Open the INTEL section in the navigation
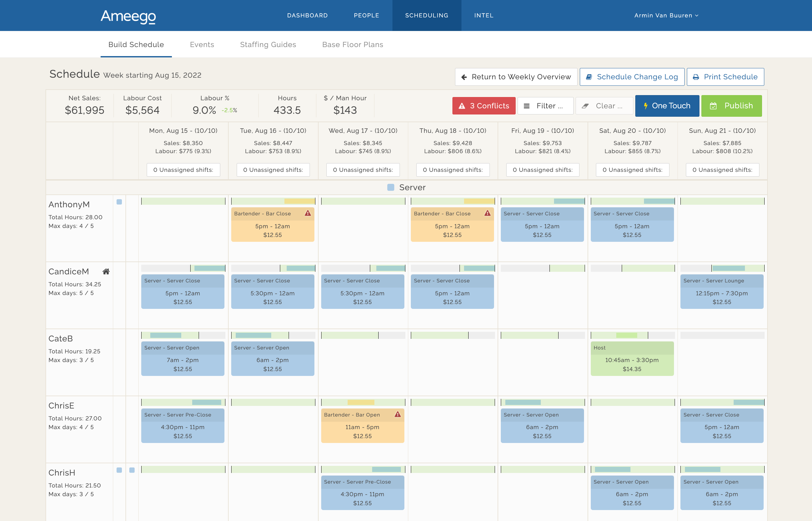 pyautogui.click(x=484, y=15)
